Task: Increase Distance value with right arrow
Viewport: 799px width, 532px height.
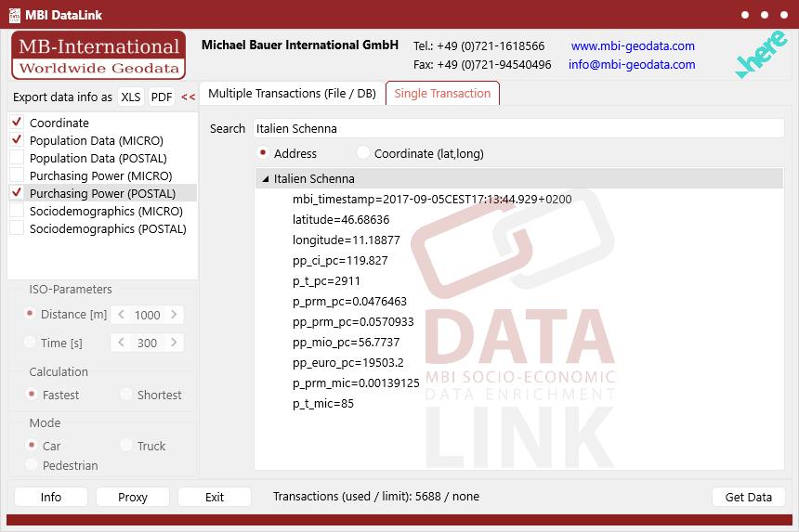Action: tap(174, 315)
